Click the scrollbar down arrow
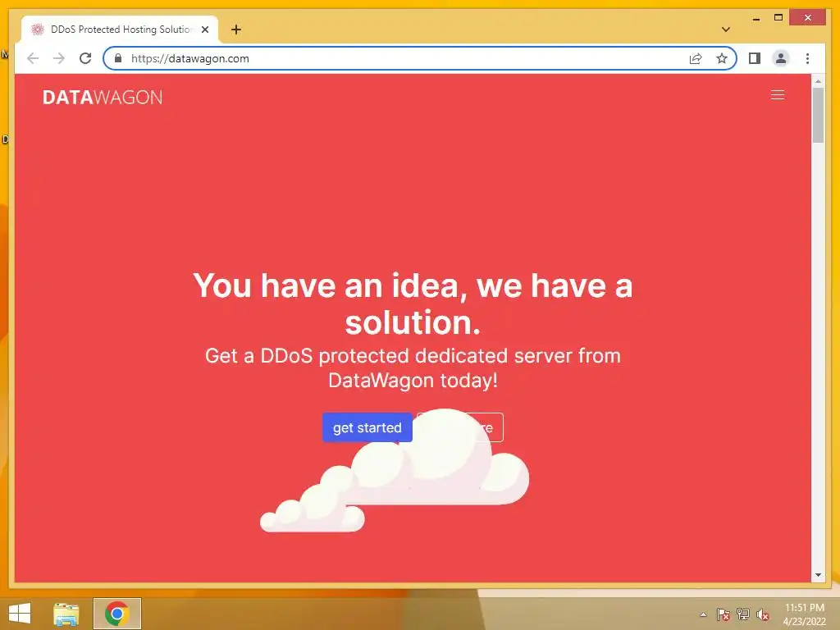This screenshot has width=840, height=630. tap(818, 575)
